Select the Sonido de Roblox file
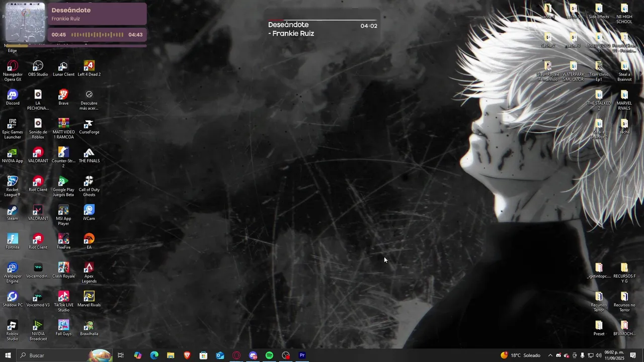The width and height of the screenshot is (644, 362). tap(38, 129)
